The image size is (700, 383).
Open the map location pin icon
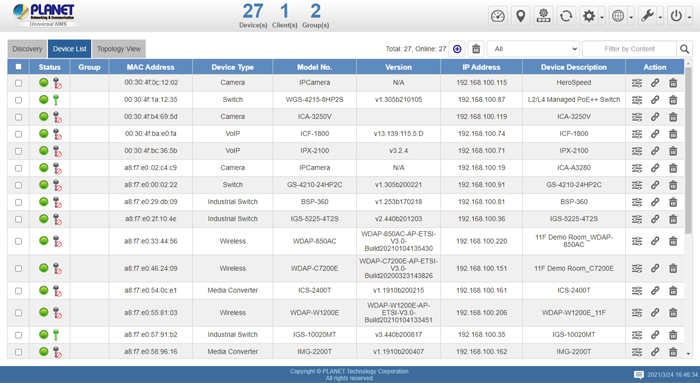(x=520, y=17)
